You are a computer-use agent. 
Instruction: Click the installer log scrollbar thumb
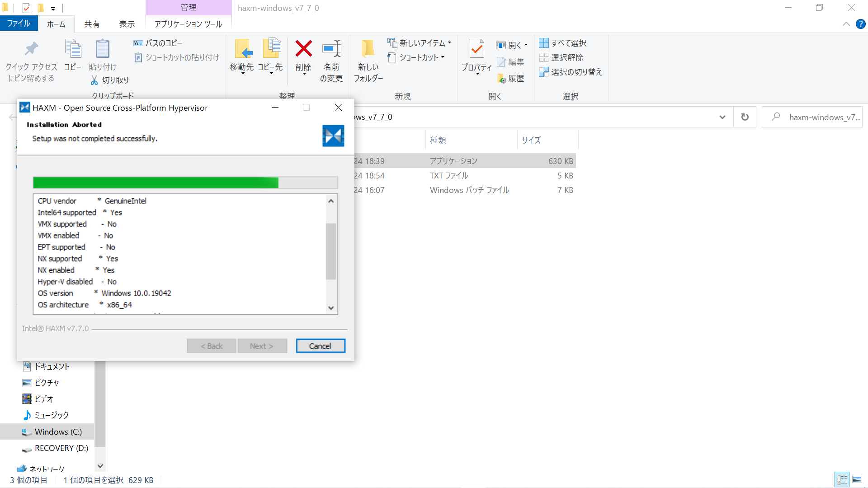pyautogui.click(x=331, y=251)
